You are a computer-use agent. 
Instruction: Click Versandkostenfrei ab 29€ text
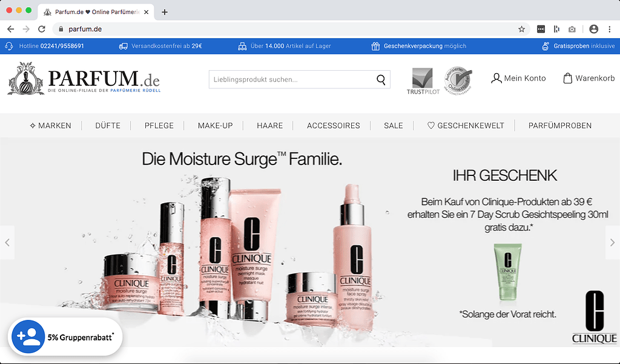point(167,46)
